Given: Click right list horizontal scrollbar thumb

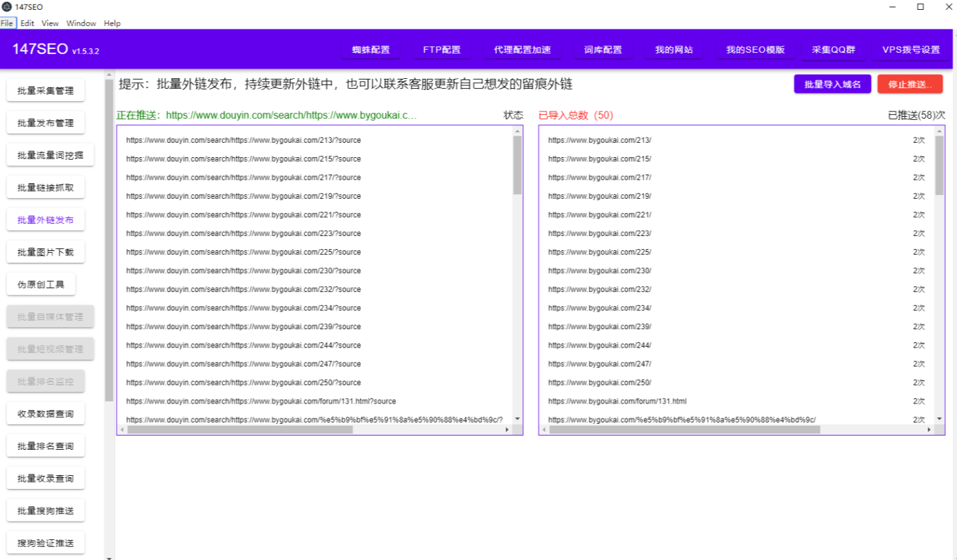Looking at the screenshot, I should tap(684, 430).
